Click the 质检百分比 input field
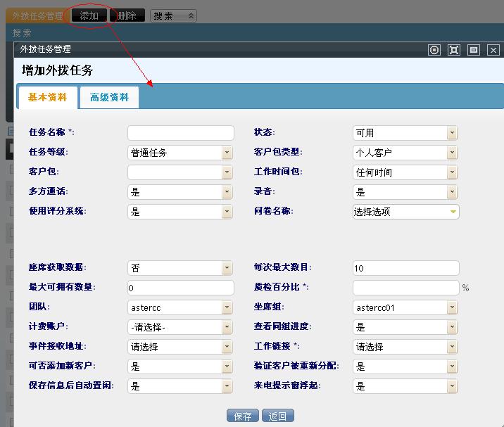This screenshot has height=427, width=504. [x=405, y=288]
